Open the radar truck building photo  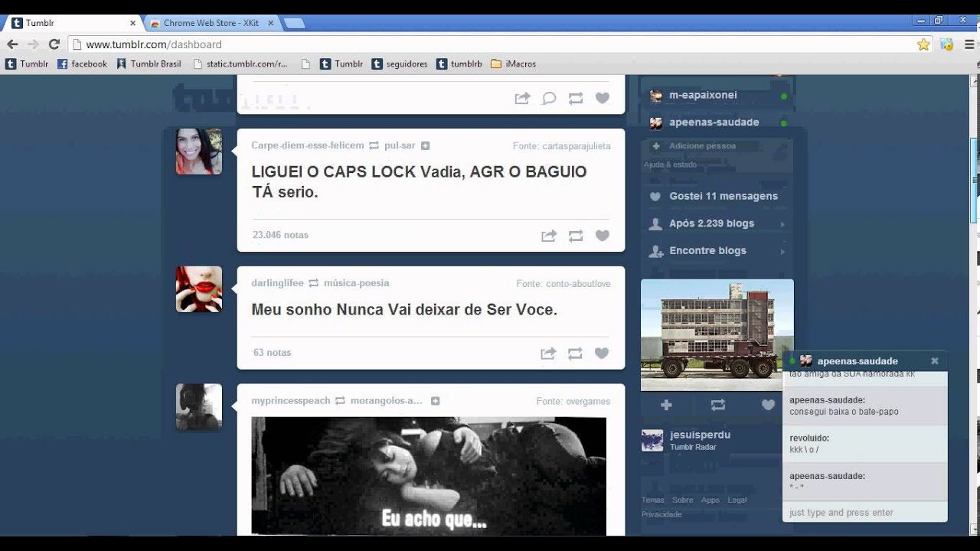tap(717, 335)
